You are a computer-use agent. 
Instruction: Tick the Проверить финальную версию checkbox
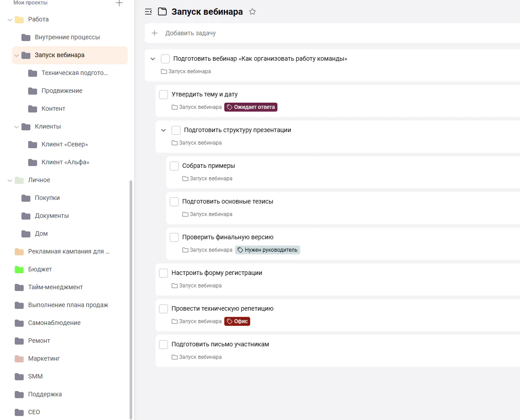click(174, 237)
